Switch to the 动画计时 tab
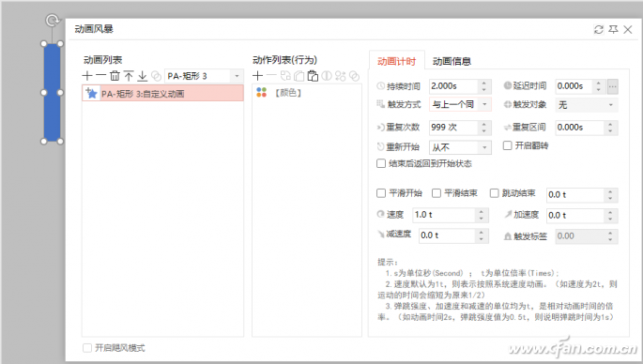 pyautogui.click(x=396, y=62)
